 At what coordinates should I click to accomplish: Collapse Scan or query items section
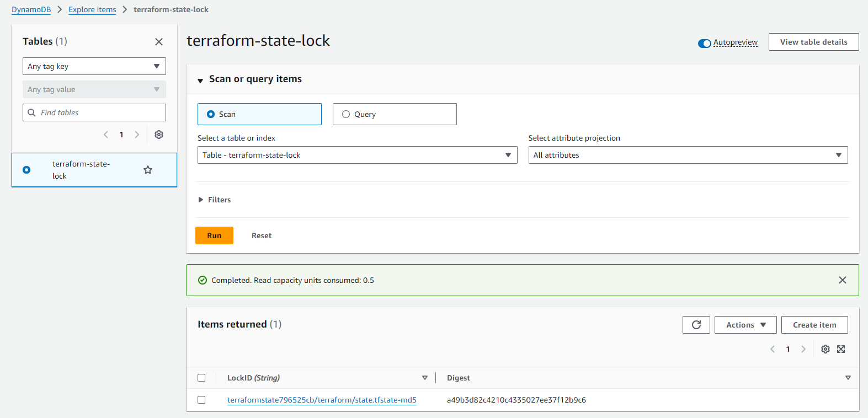[x=200, y=81]
